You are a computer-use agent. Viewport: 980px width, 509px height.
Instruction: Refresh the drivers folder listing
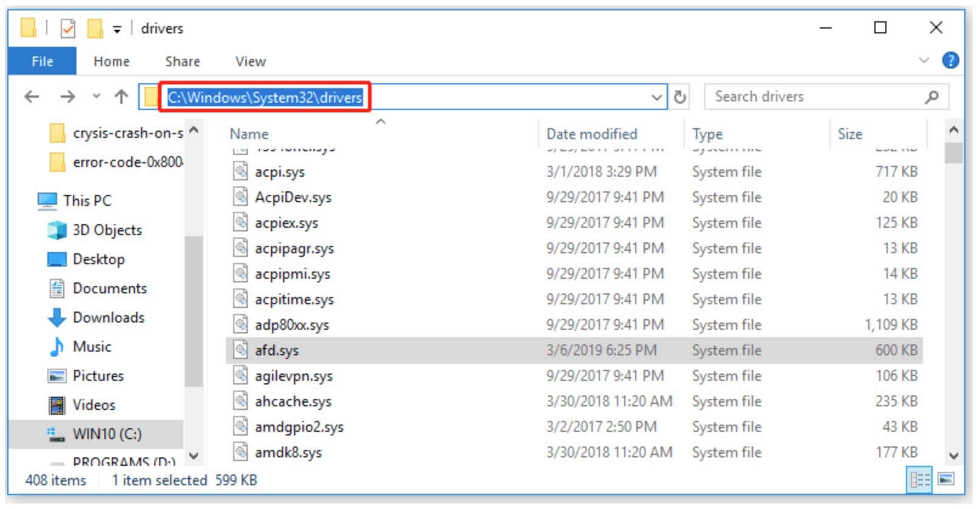tap(680, 97)
